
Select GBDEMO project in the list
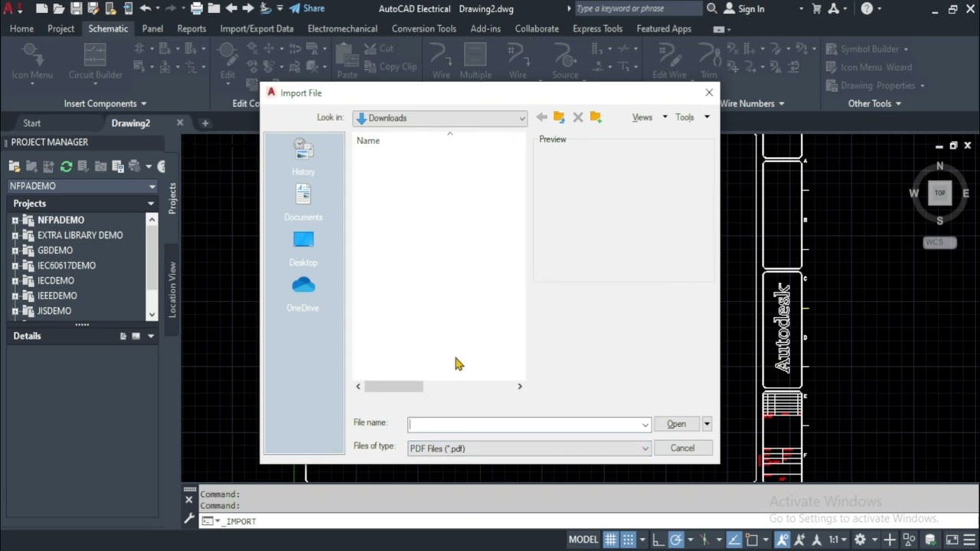(55, 250)
